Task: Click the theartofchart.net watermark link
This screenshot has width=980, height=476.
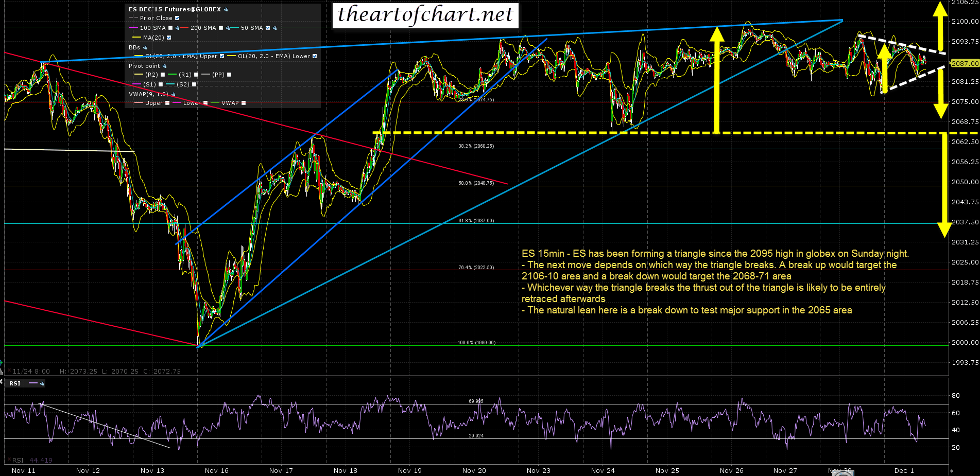Action: pos(425,14)
